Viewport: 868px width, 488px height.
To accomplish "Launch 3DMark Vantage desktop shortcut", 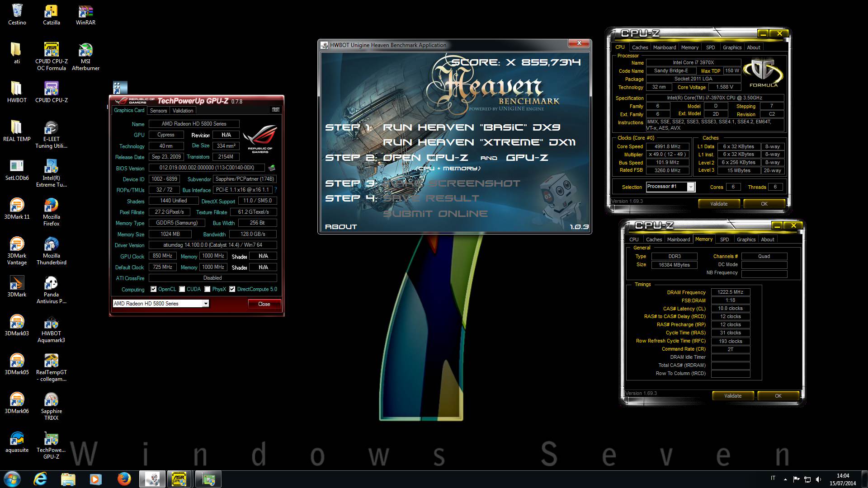I will pyautogui.click(x=17, y=251).
